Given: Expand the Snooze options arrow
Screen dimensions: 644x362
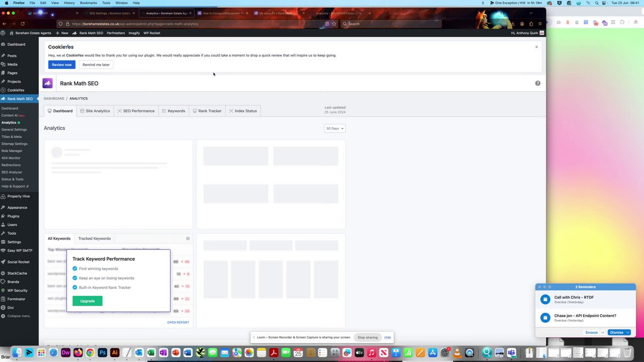Looking at the screenshot, I should [x=602, y=332].
